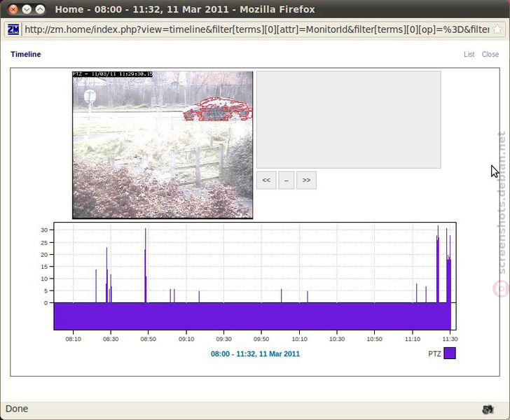The width and height of the screenshot is (510, 420).
Task: Select the event spike near 11:17
Action: tap(426, 295)
